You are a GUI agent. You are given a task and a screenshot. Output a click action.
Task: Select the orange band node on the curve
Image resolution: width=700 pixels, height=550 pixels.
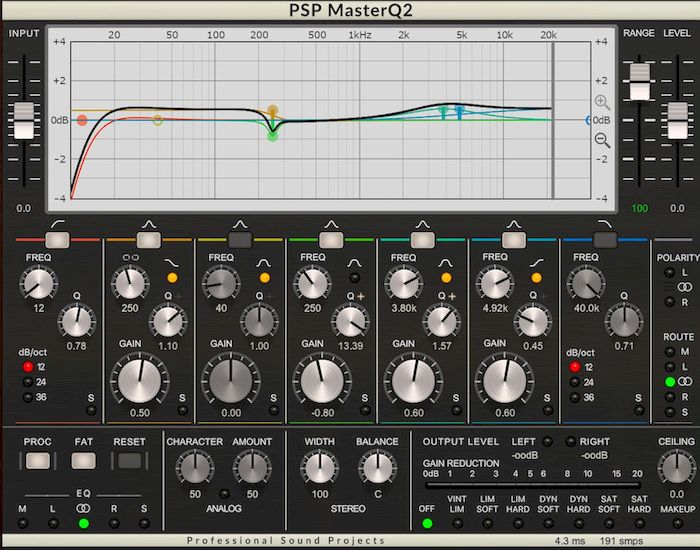tap(272, 111)
